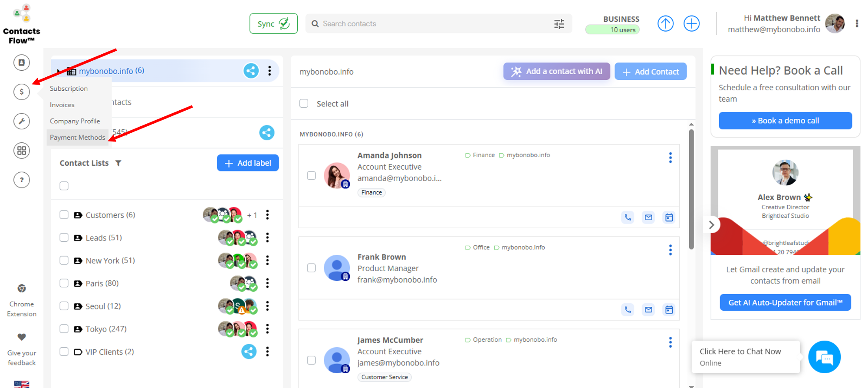Select Frank Brown's contact checkbox
This screenshot has height=388, width=868.
click(311, 268)
